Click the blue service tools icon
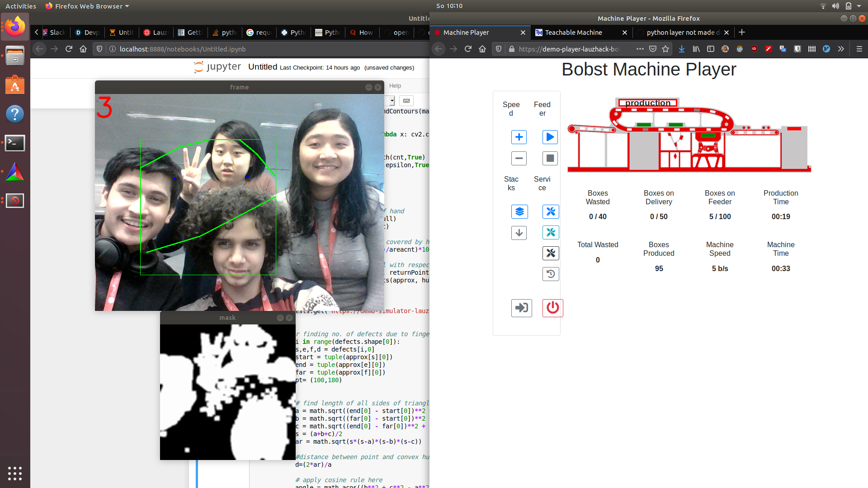The width and height of the screenshot is (868, 488). (x=550, y=211)
